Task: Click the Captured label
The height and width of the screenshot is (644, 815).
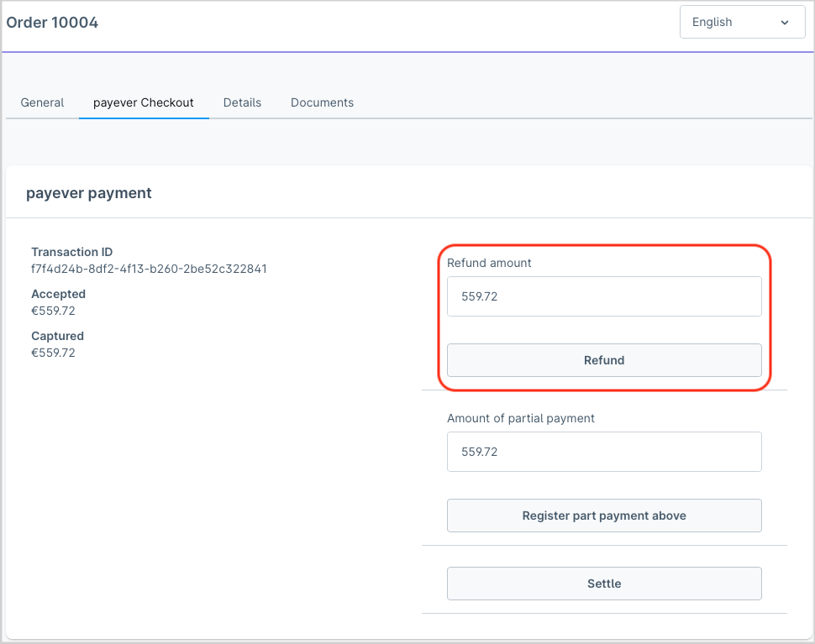Action: pos(57,336)
